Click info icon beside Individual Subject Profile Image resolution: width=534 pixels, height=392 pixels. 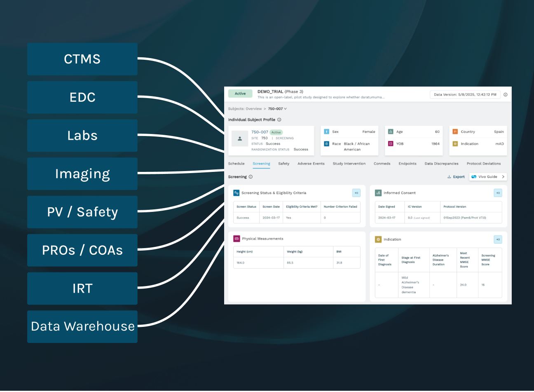(x=279, y=120)
